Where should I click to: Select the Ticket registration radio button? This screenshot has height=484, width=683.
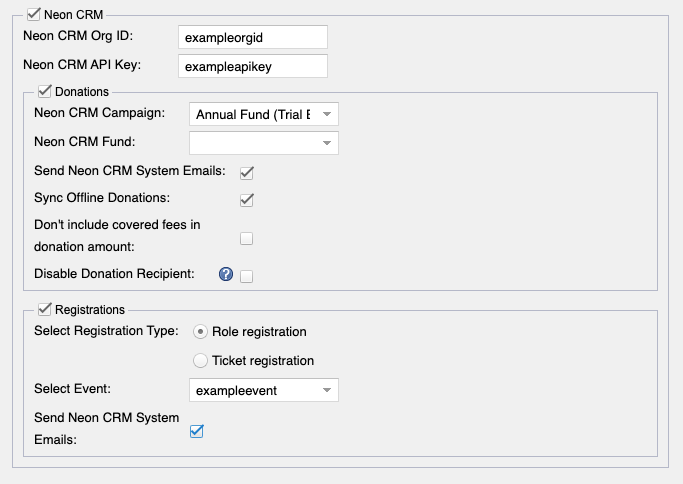[x=200, y=361]
